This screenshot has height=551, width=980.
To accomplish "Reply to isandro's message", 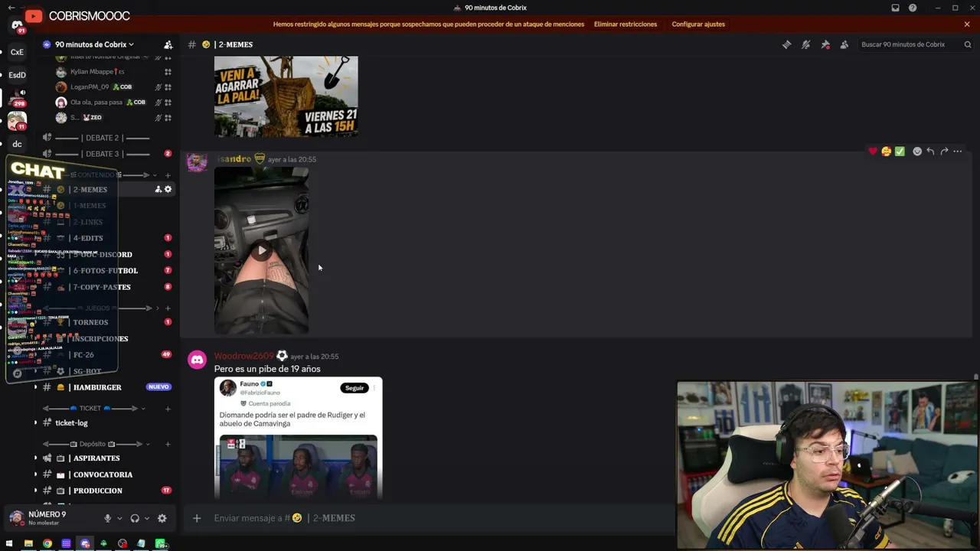I will pyautogui.click(x=930, y=152).
